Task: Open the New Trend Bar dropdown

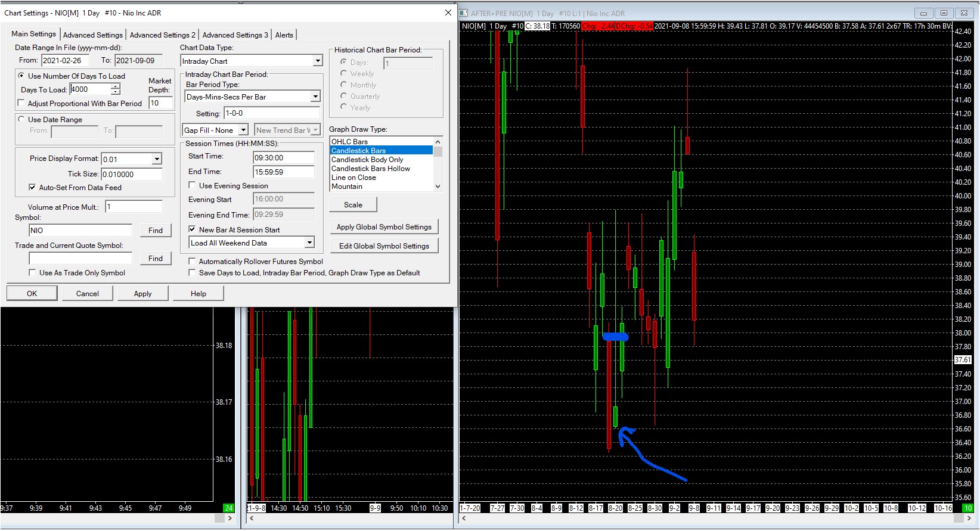Action: (315, 130)
